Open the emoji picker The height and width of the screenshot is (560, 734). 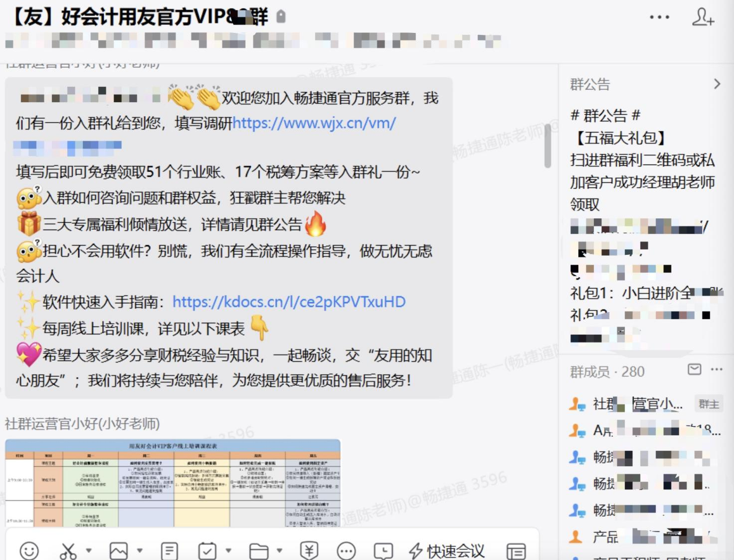[x=29, y=551]
